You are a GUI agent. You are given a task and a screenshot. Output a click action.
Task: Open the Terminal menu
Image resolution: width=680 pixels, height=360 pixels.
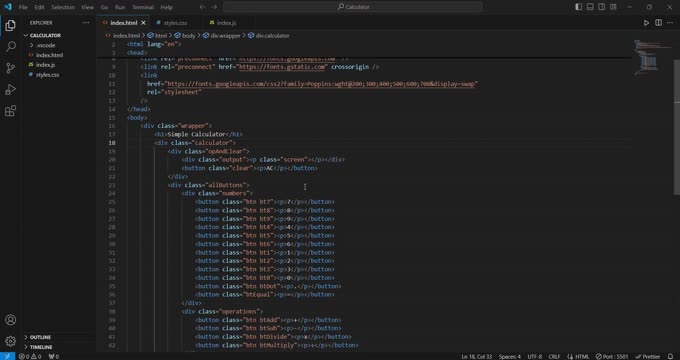(x=143, y=7)
